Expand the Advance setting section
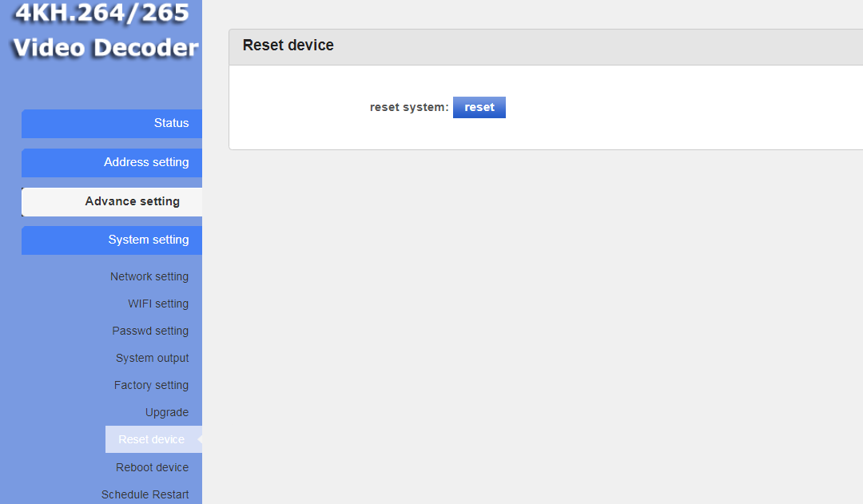This screenshot has width=863, height=504. pyautogui.click(x=112, y=201)
